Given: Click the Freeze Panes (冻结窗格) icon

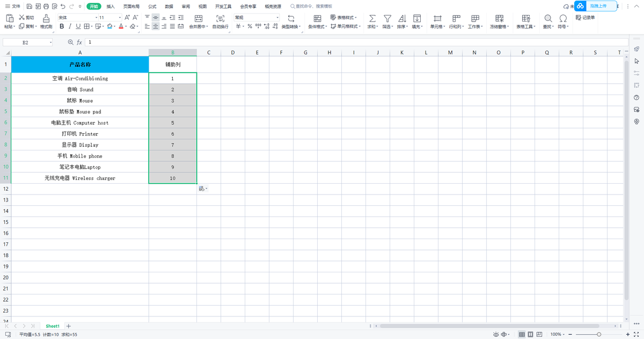Looking at the screenshot, I should [500, 18].
